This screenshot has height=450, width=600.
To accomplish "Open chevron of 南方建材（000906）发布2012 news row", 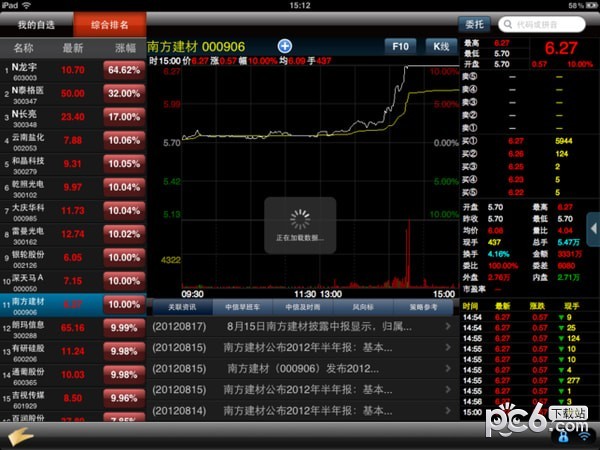I will pyautogui.click(x=448, y=368).
